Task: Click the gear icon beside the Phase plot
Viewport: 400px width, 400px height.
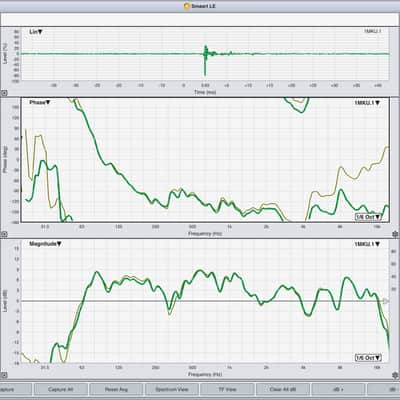Action: pos(395,234)
